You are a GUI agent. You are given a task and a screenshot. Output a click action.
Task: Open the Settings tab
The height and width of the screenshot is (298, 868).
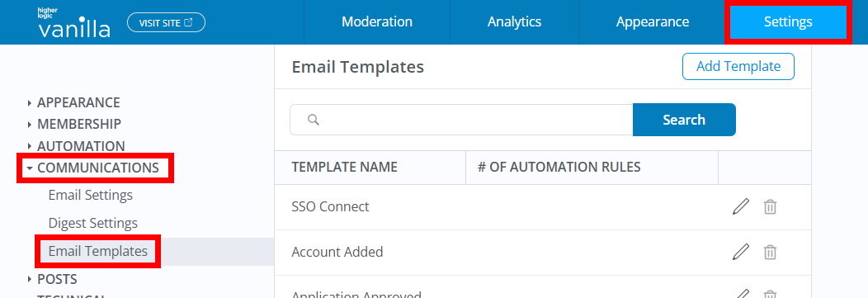(788, 22)
